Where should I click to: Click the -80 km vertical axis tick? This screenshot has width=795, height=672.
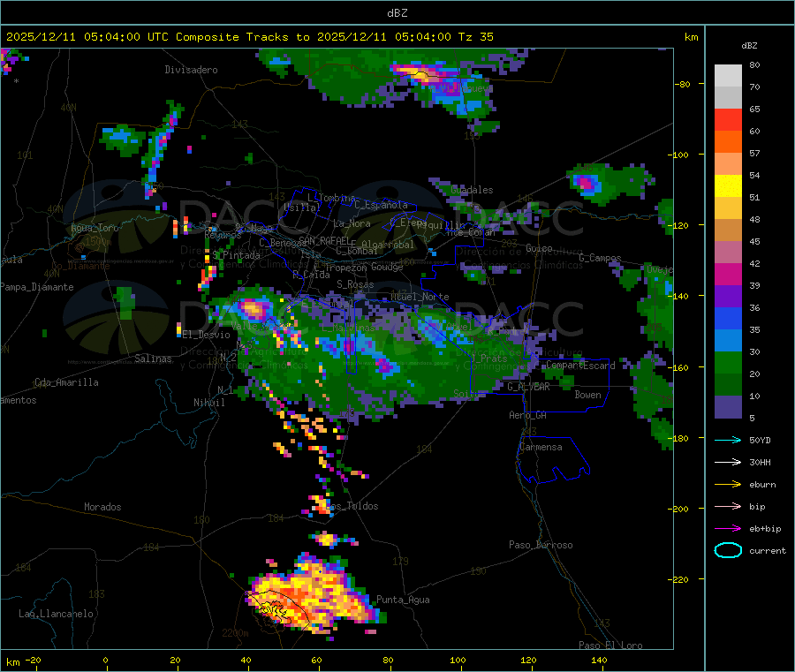tap(682, 84)
